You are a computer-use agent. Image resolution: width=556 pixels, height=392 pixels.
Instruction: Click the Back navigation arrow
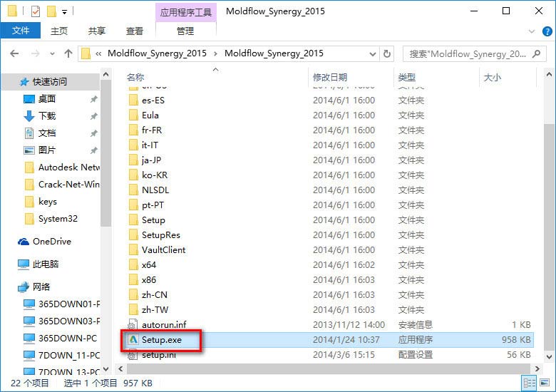pos(14,53)
